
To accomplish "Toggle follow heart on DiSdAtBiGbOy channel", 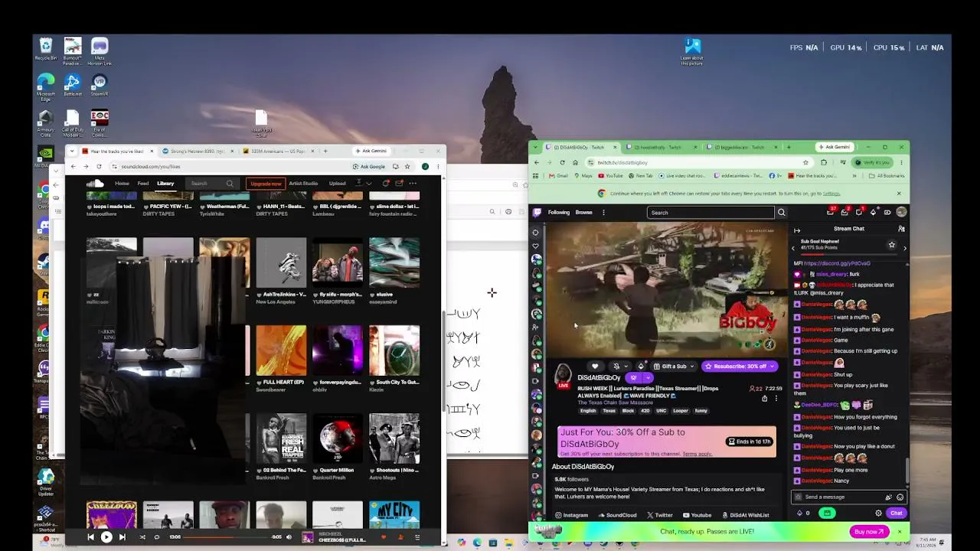I will click(595, 367).
